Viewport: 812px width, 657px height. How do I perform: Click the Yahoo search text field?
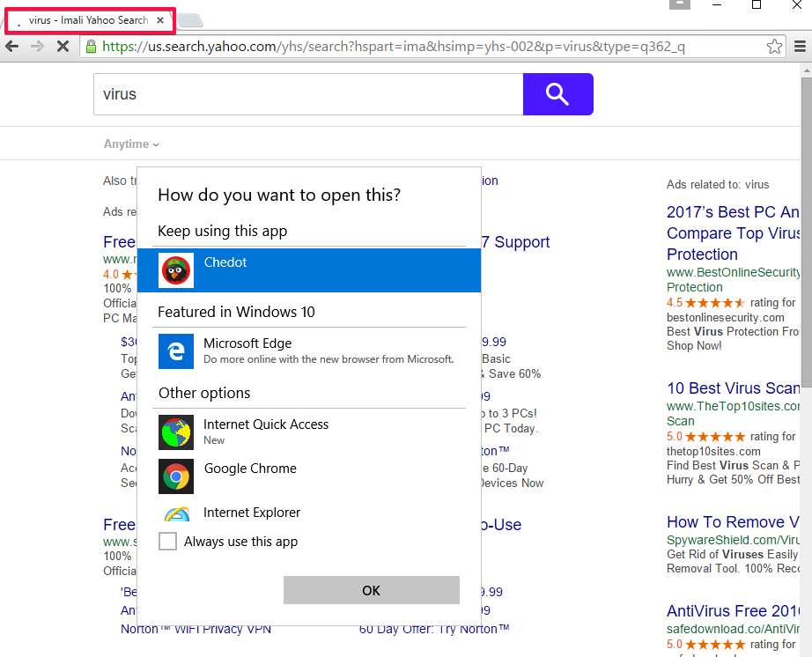[308, 94]
